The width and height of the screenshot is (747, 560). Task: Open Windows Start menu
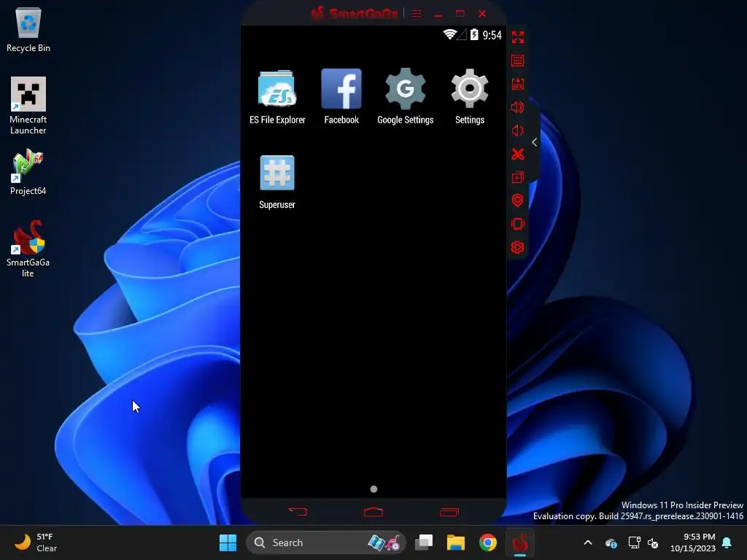[228, 542]
